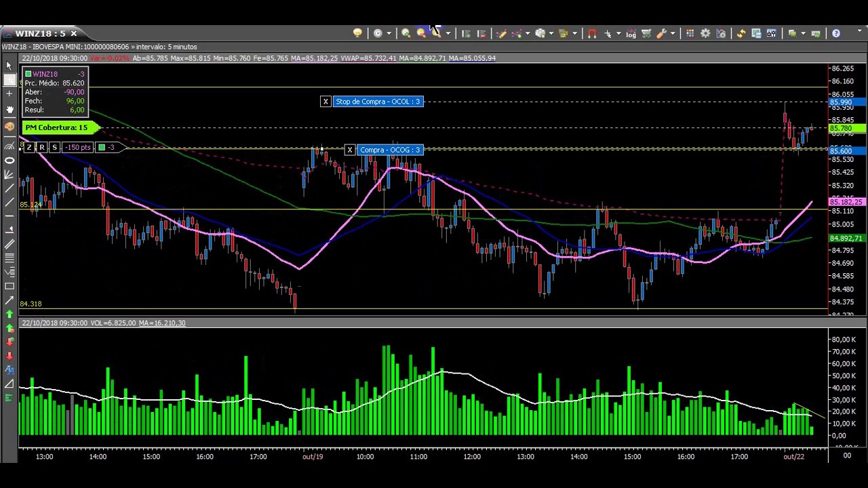
Task: Click the -150 pts position label
Action: (x=78, y=147)
